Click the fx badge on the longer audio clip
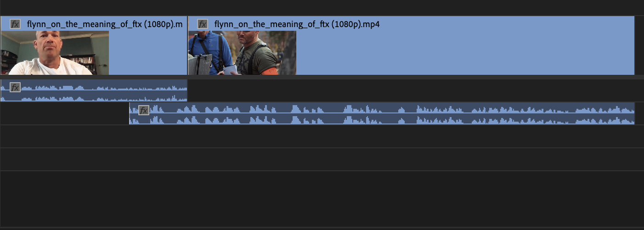The image size is (644, 230). click(x=144, y=110)
